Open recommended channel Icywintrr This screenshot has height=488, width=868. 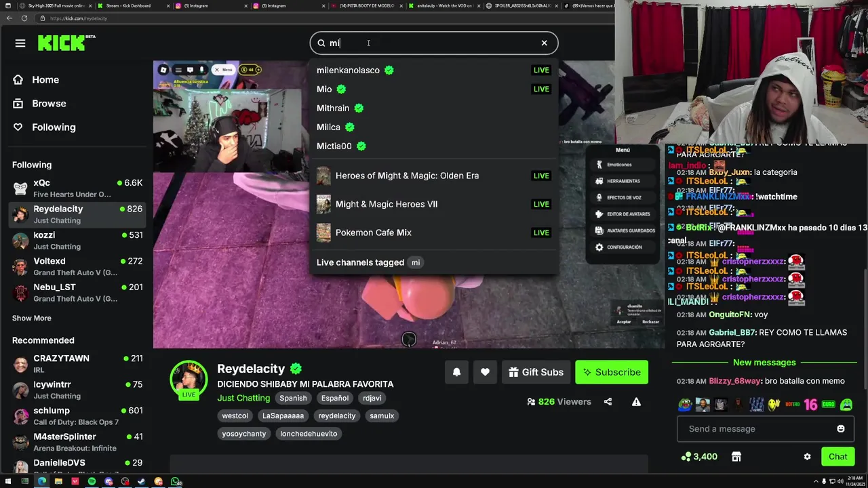click(77, 390)
